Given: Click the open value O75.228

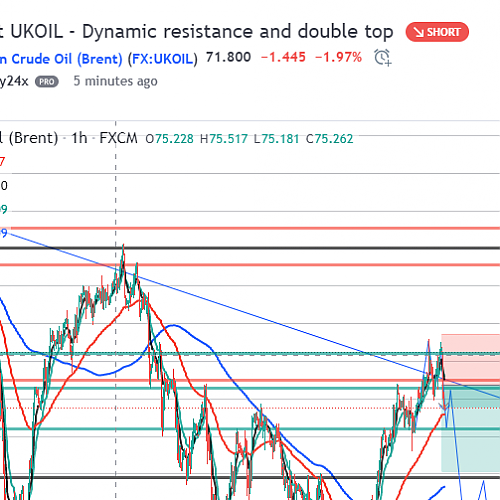Looking at the screenshot, I should coord(169,139).
